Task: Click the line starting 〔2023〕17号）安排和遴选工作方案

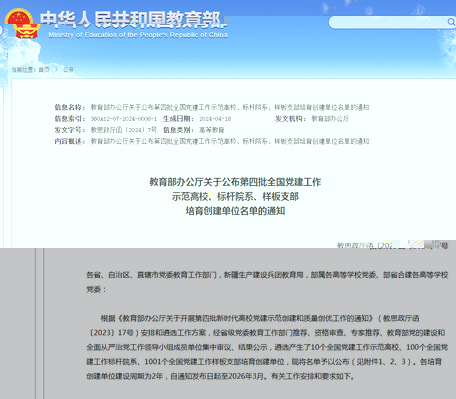Action: point(266,333)
